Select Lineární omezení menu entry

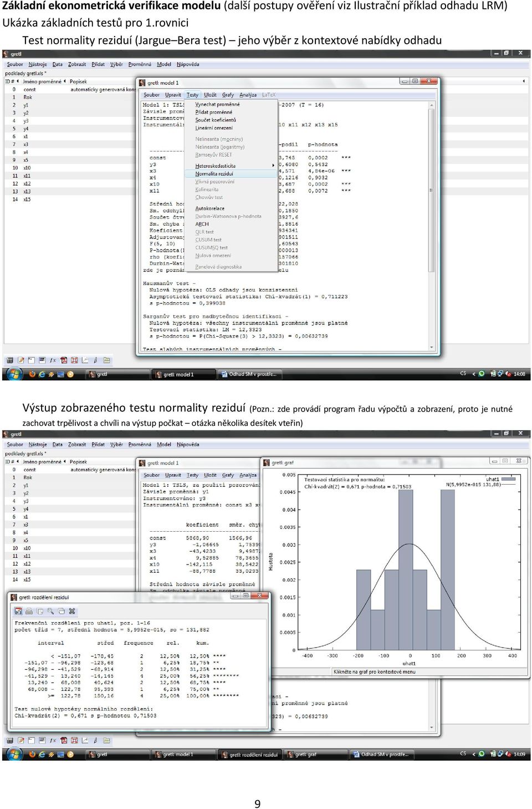click(213, 128)
